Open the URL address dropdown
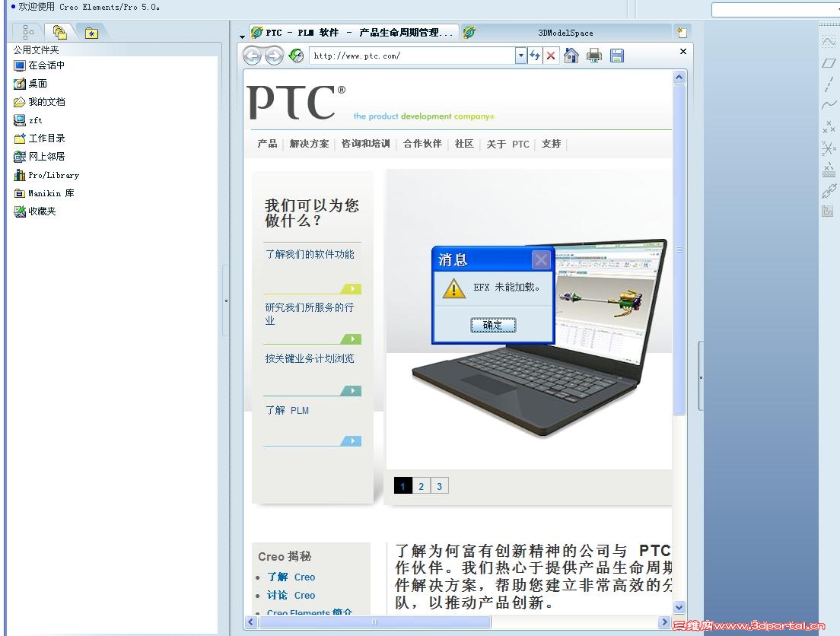Image resolution: width=840 pixels, height=636 pixels. click(520, 56)
